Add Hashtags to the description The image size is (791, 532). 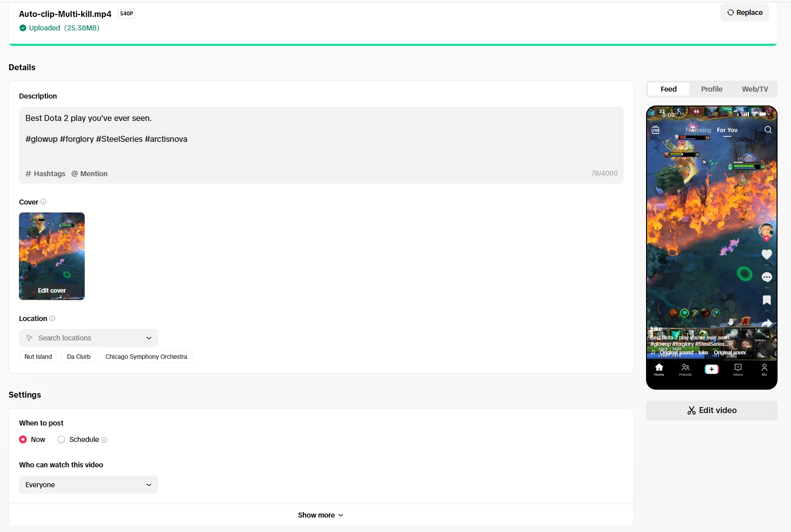(x=45, y=174)
